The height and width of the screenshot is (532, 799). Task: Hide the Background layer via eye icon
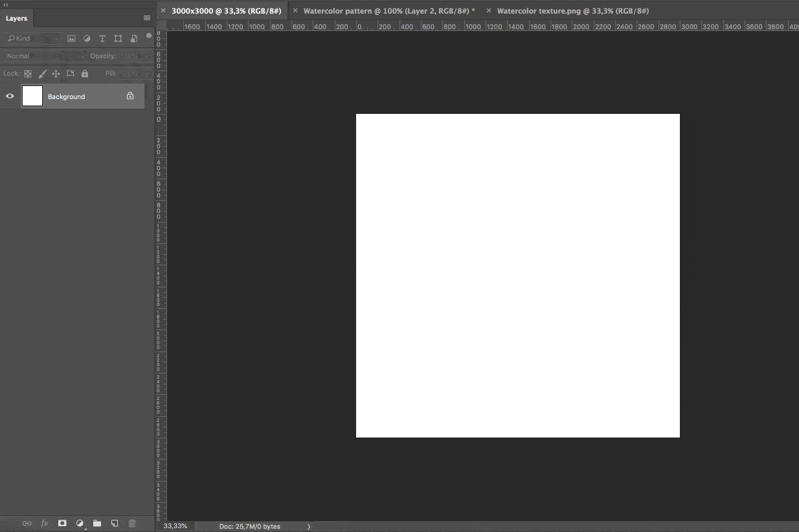coord(10,96)
